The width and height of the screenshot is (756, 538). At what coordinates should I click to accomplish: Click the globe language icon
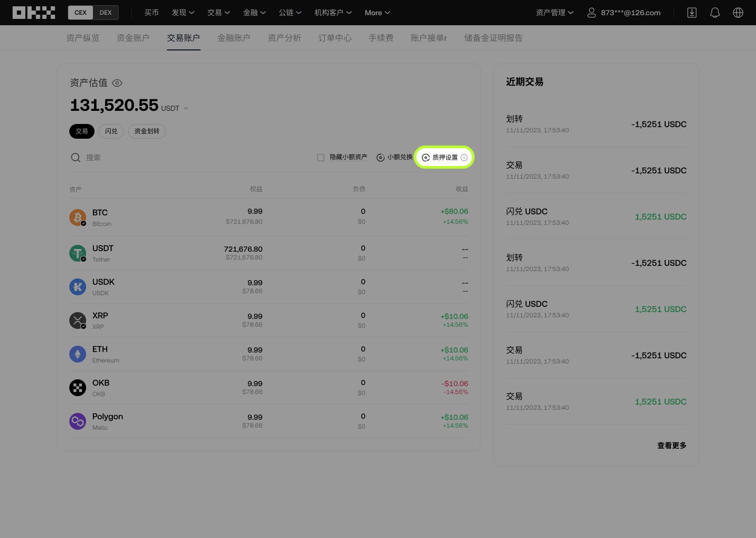point(738,13)
